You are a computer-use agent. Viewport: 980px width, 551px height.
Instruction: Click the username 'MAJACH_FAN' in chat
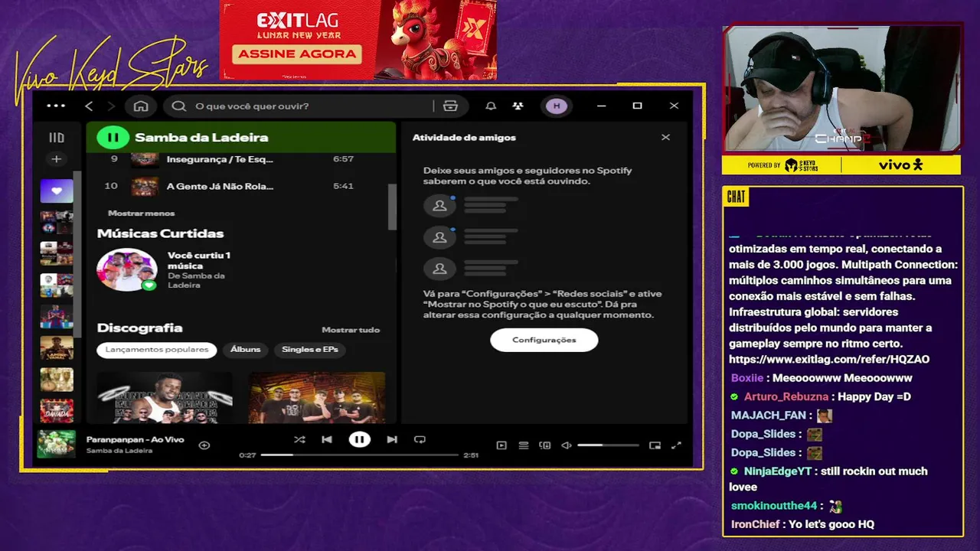coord(768,416)
